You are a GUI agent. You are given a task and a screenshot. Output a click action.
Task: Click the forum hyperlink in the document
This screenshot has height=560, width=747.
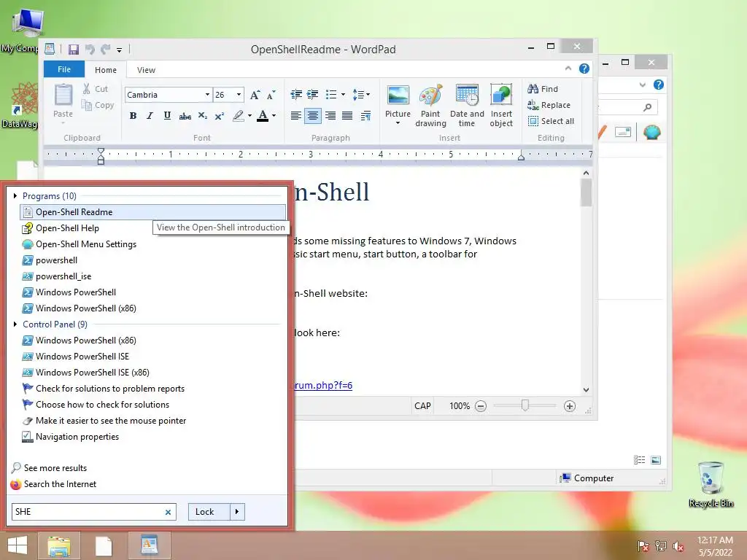(323, 385)
